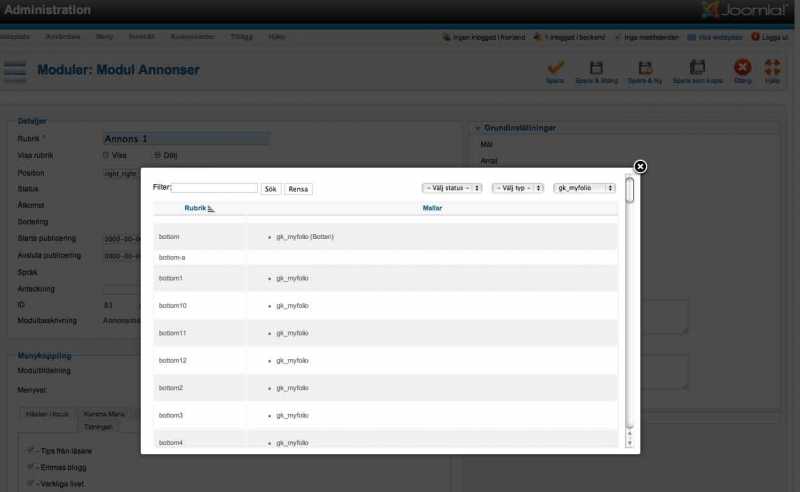Click the modal's vertical scrollbar thumb
Viewport: 800px width, 492px height.
(630, 190)
